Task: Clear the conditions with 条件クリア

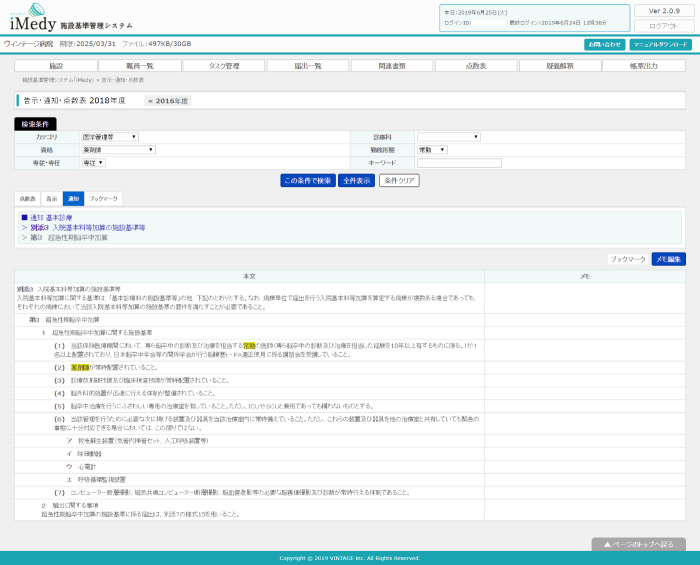Action: 399,181
